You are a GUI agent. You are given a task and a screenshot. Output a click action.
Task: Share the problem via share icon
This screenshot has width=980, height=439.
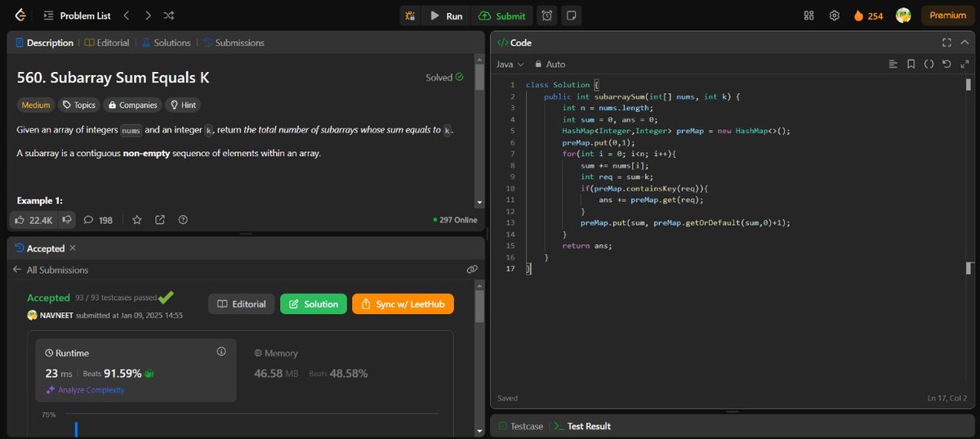[x=160, y=220]
